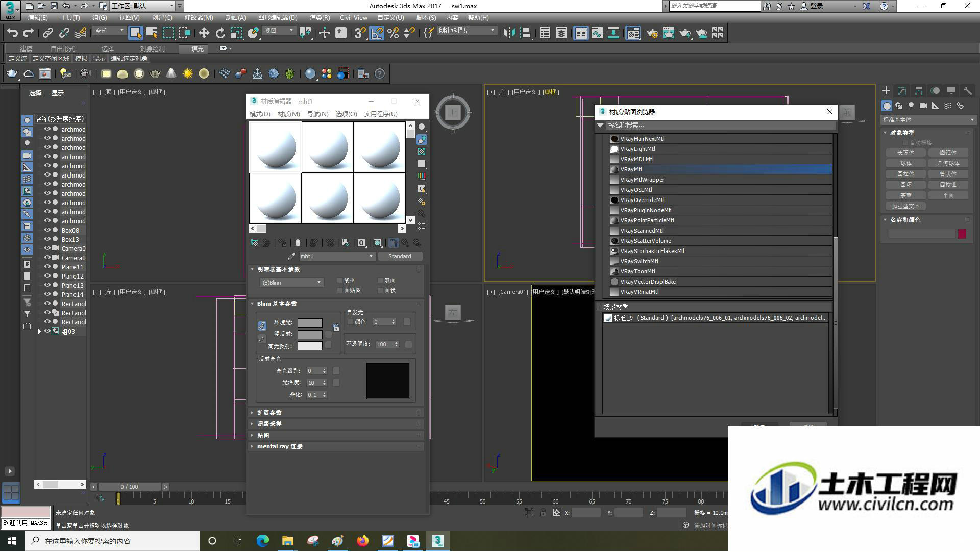Select Lights category in Create panel

(x=911, y=106)
